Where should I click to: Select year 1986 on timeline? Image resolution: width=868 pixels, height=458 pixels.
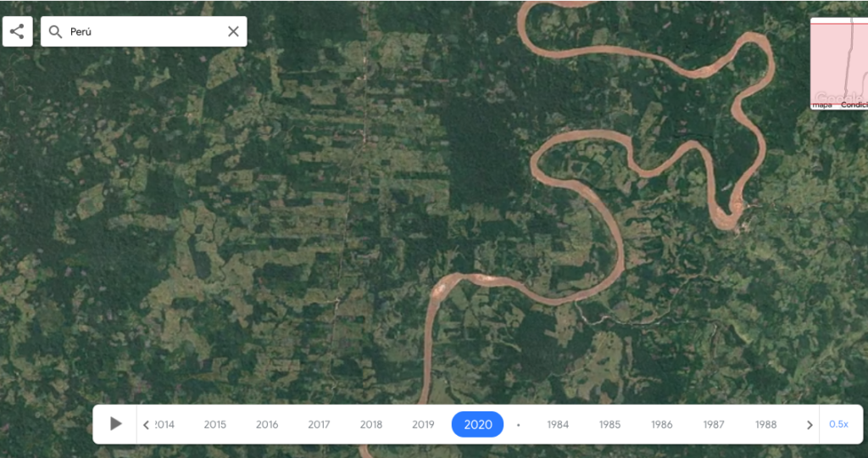click(x=661, y=425)
